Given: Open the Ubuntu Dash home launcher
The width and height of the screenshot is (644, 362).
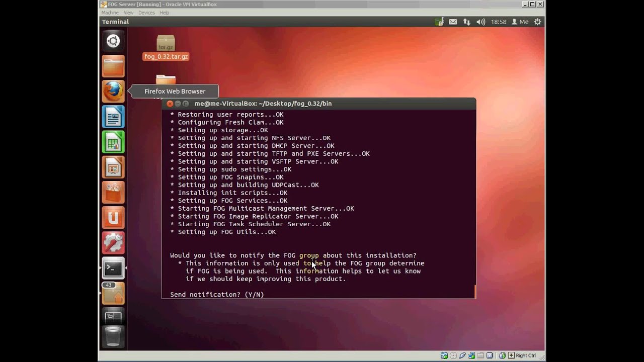Looking at the screenshot, I should pyautogui.click(x=113, y=41).
